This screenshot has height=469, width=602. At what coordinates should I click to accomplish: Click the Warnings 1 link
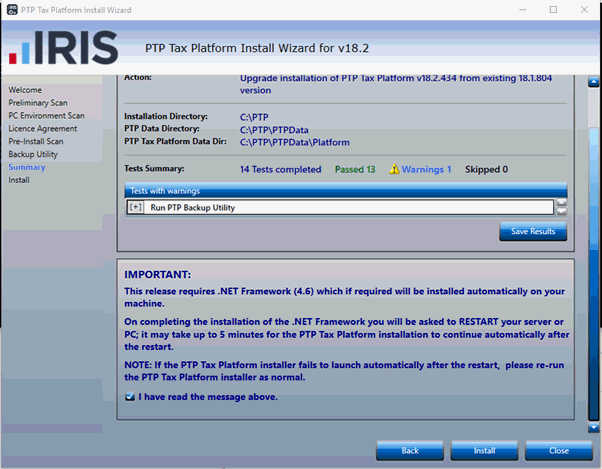pyautogui.click(x=426, y=169)
